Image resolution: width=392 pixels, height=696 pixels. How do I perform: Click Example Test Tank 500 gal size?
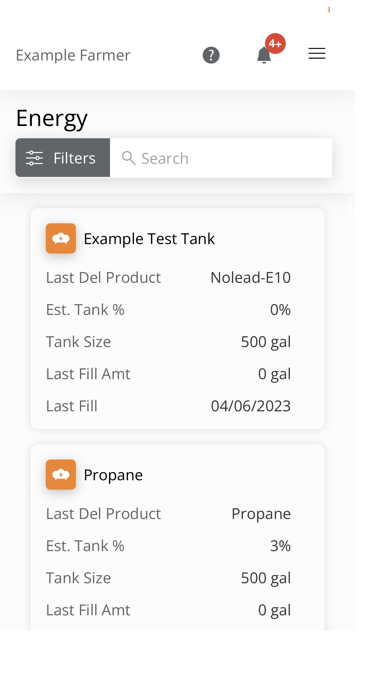click(266, 342)
